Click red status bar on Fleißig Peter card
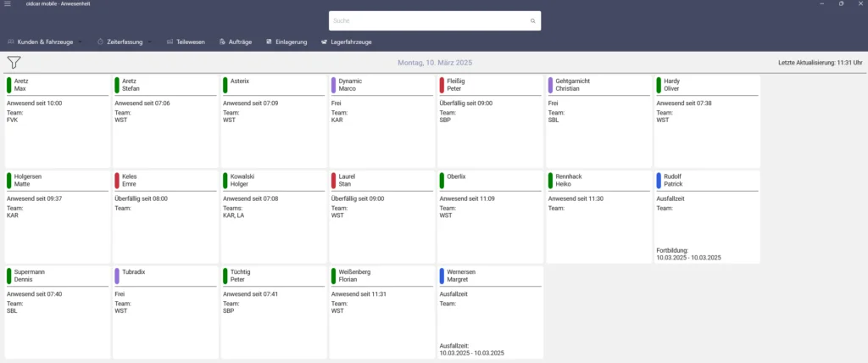The image size is (868, 363). coord(442,85)
